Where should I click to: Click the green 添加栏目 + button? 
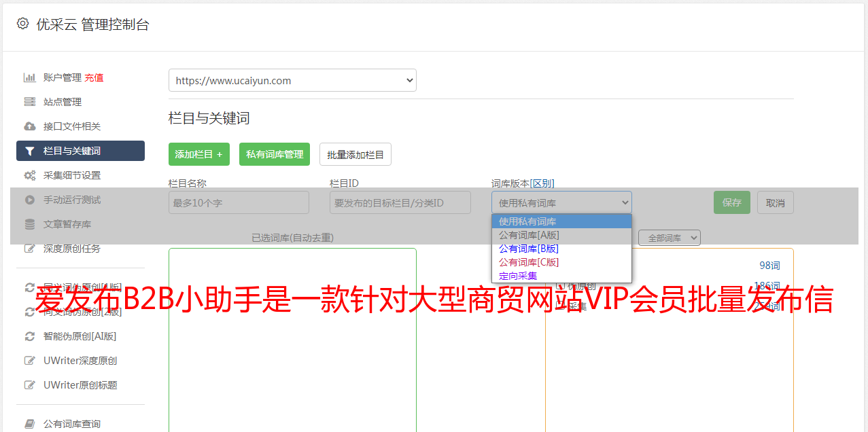(199, 154)
